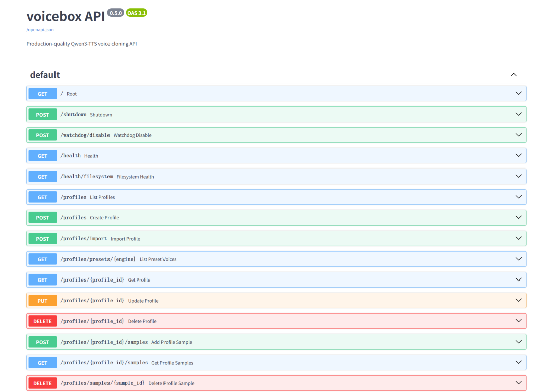Click the 'Get Profile Samples' summary text

[x=172, y=363]
